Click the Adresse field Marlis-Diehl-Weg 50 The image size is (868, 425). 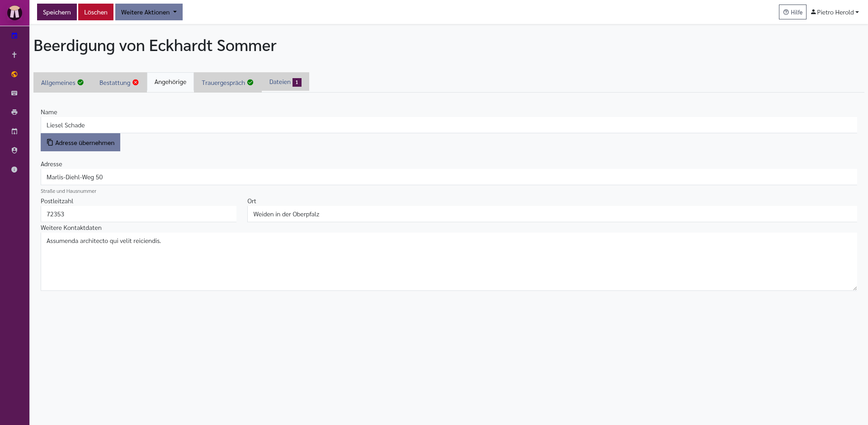[x=449, y=177]
